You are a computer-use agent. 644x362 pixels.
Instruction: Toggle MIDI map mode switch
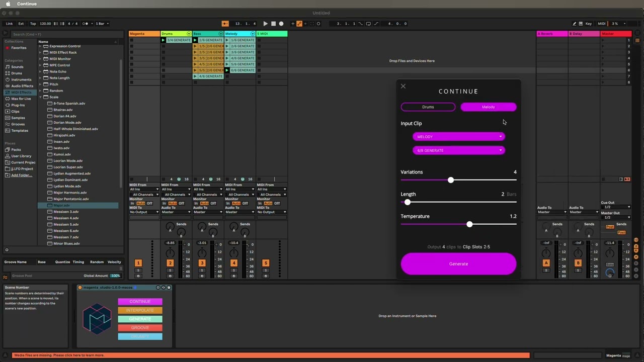click(x=601, y=24)
